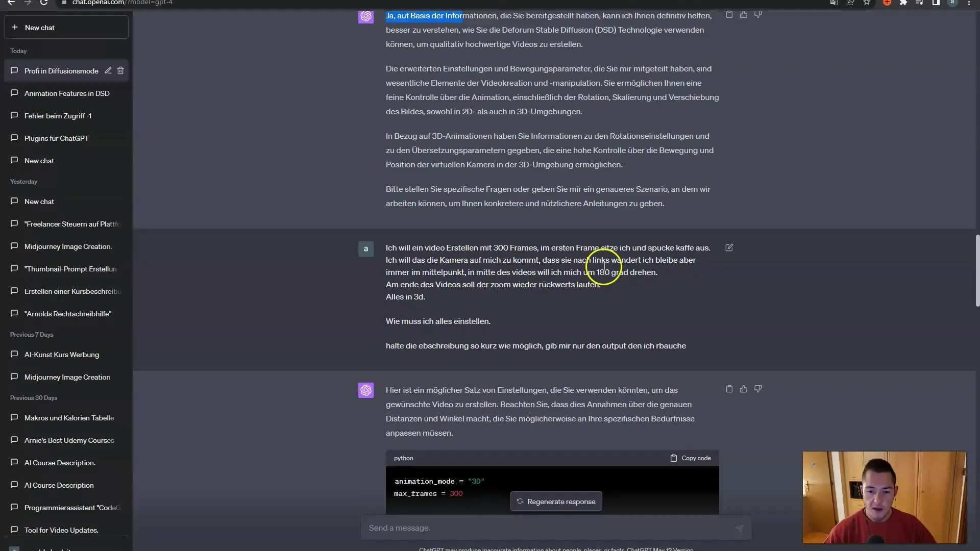Open browser extensions puzzle icon
Screen dimensions: 980x551
[x=903, y=3]
